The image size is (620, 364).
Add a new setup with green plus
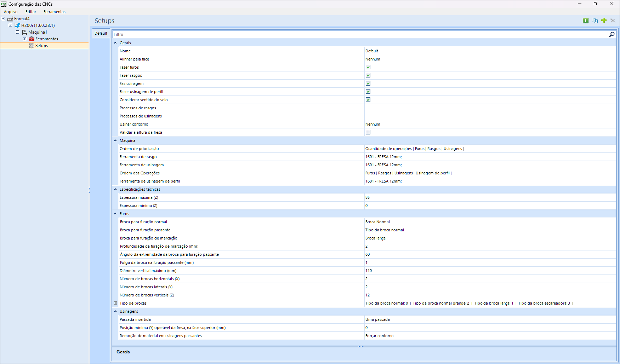click(x=604, y=21)
